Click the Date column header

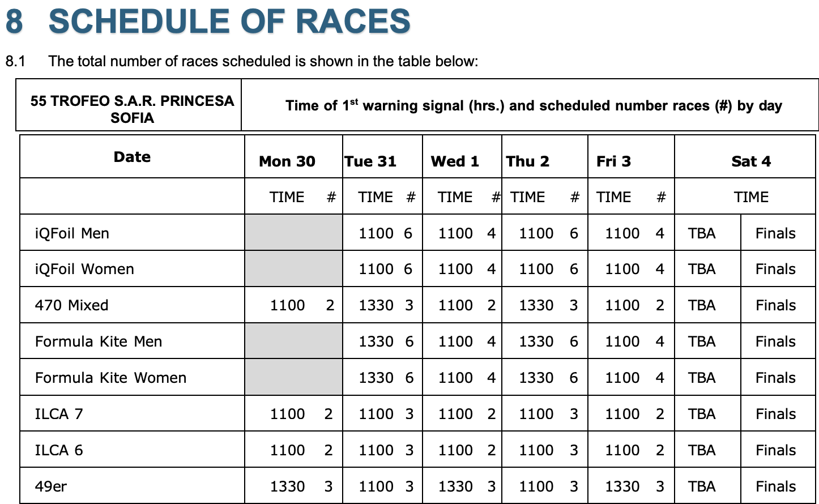coord(132,157)
